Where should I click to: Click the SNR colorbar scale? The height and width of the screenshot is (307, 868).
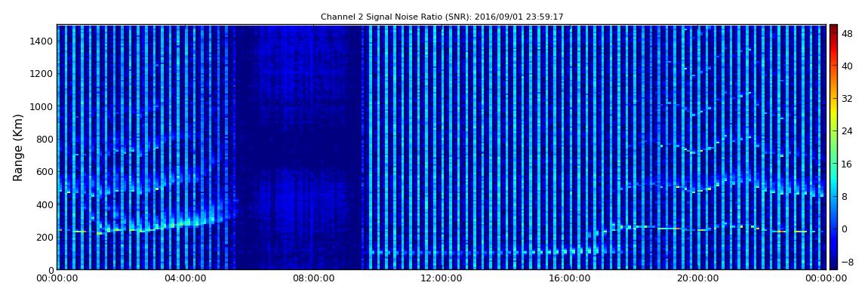tap(833, 147)
